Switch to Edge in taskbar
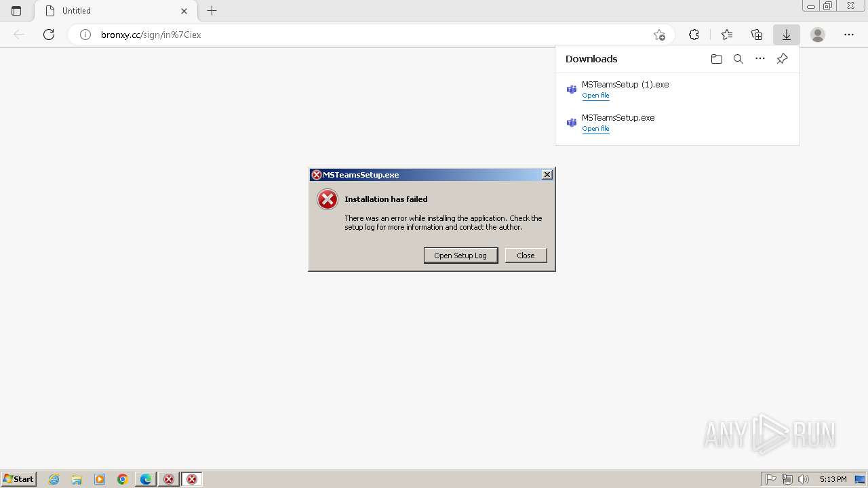Image resolution: width=868 pixels, height=488 pixels. pos(146,479)
